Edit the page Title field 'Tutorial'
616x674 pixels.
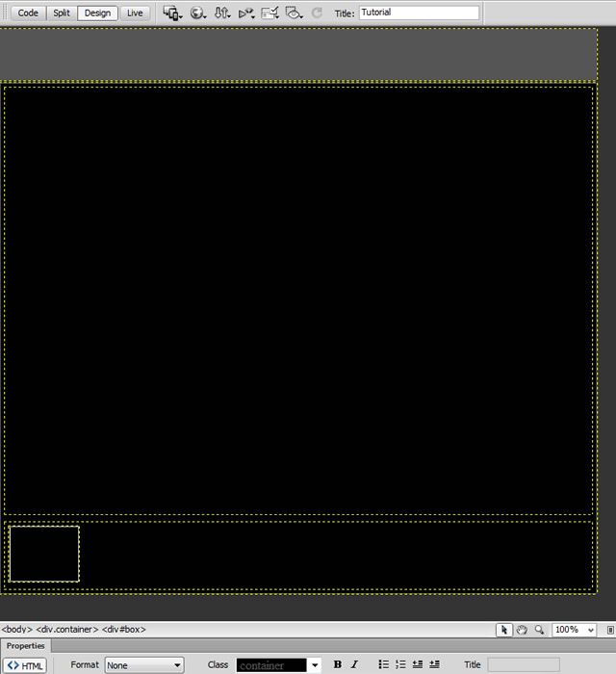(x=419, y=13)
